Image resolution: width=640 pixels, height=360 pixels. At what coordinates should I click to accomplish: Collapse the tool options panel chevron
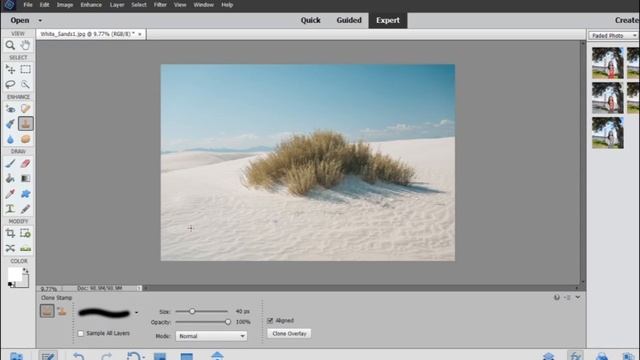coord(578,298)
